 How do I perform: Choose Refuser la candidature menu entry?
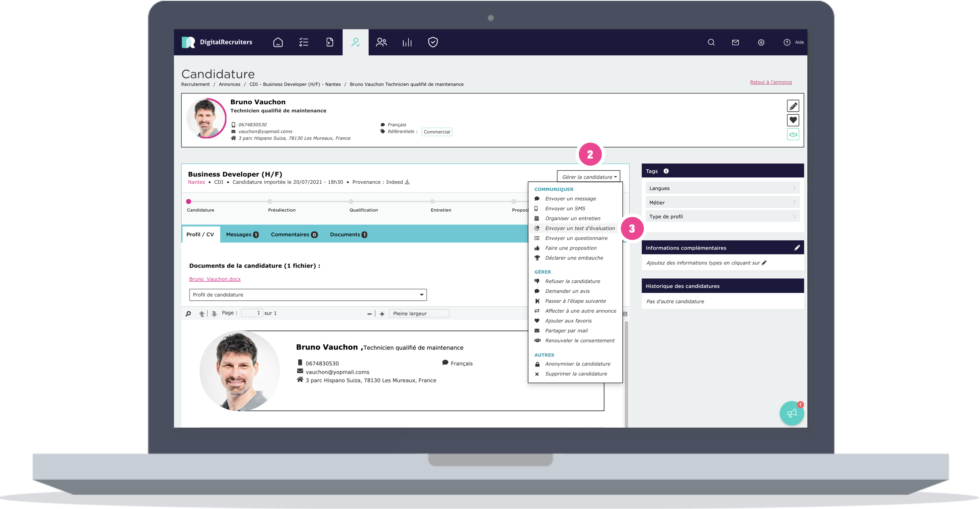click(x=572, y=281)
